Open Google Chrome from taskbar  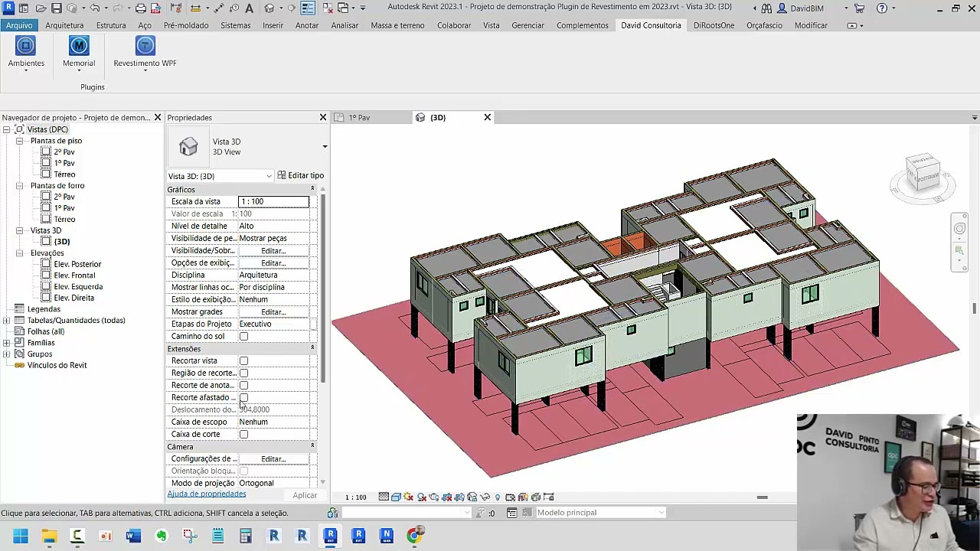[x=414, y=536]
